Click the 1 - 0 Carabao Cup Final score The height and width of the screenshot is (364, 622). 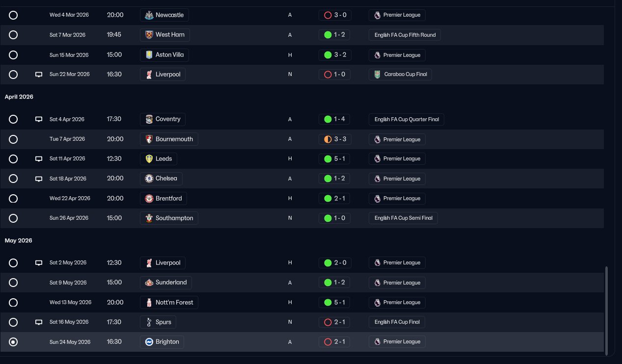tap(335, 75)
